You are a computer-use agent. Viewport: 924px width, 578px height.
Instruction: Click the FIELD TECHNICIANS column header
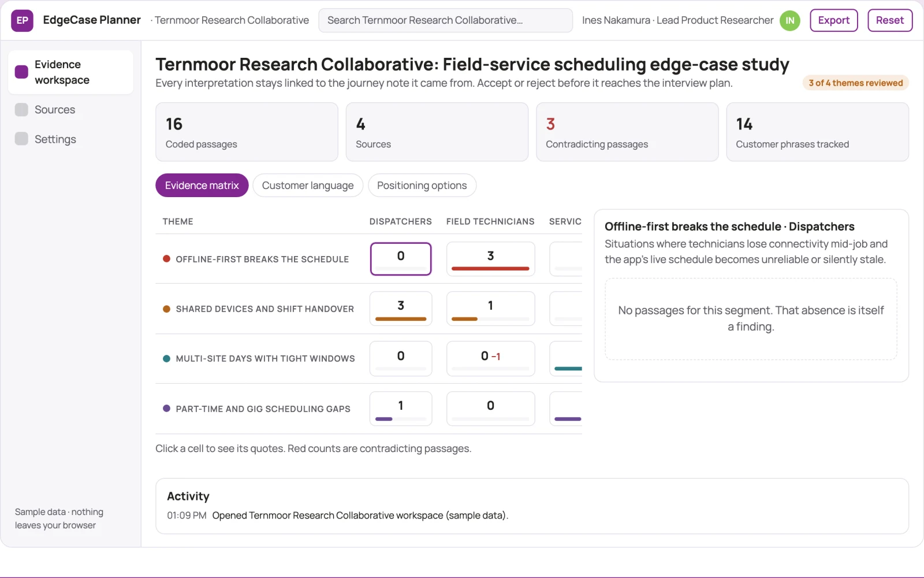[x=490, y=221]
